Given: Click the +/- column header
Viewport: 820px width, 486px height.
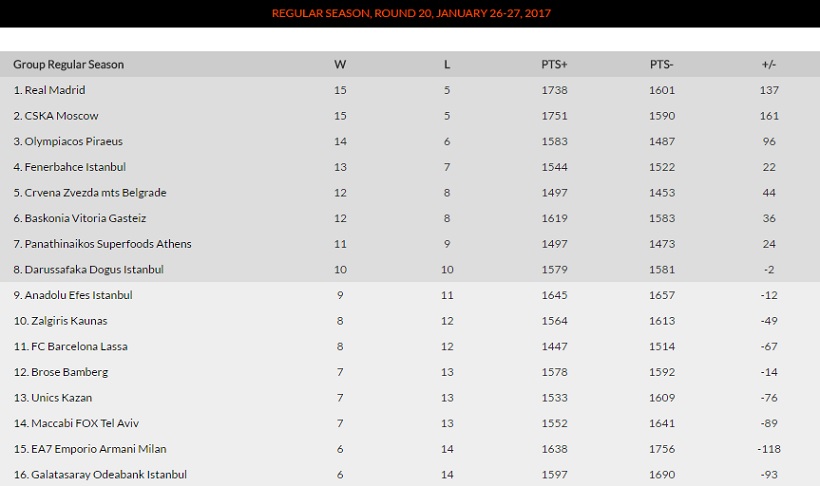Looking at the screenshot, I should tap(768, 64).
